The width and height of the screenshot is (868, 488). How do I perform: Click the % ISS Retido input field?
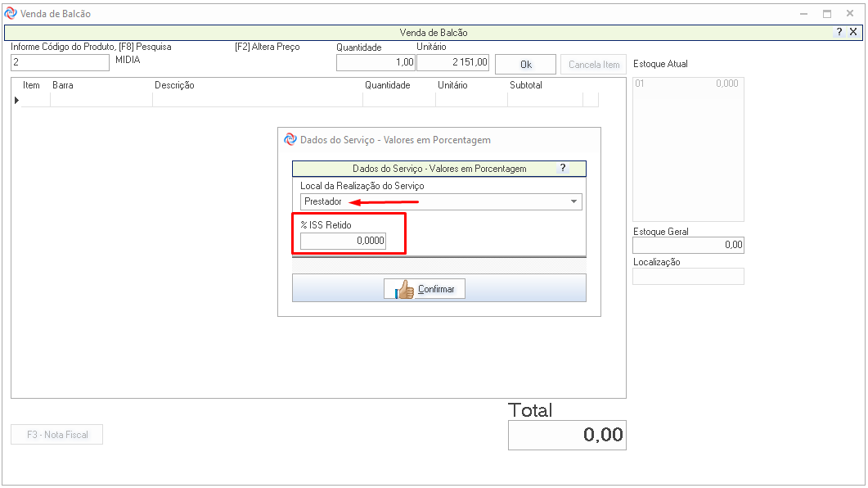tap(343, 242)
